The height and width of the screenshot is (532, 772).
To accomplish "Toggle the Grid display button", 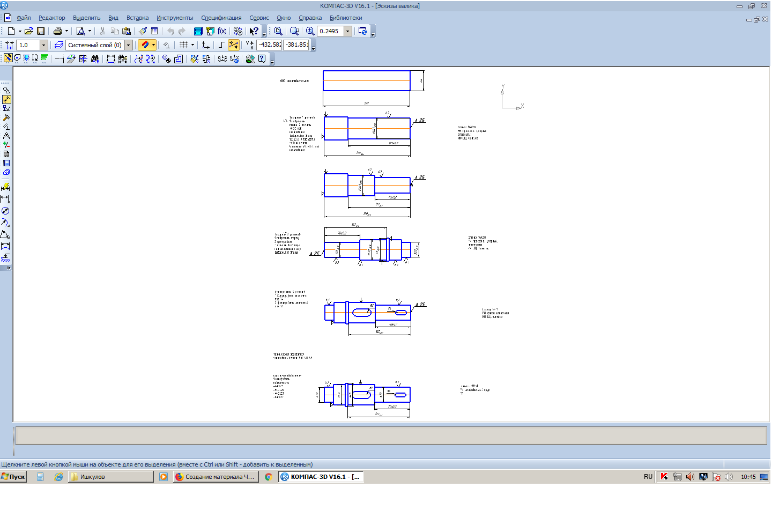I will point(183,45).
